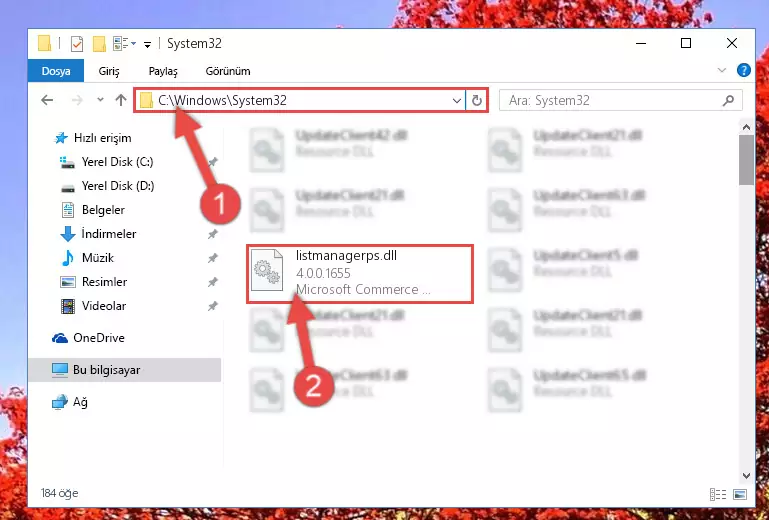Maximize the System32 window
The image size is (769, 520).
pyautogui.click(x=686, y=43)
